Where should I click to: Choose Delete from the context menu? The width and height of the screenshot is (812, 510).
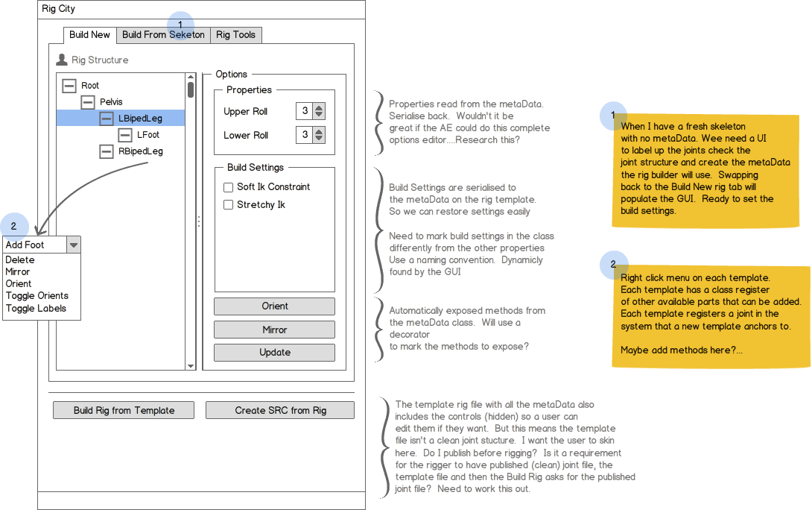(20, 259)
